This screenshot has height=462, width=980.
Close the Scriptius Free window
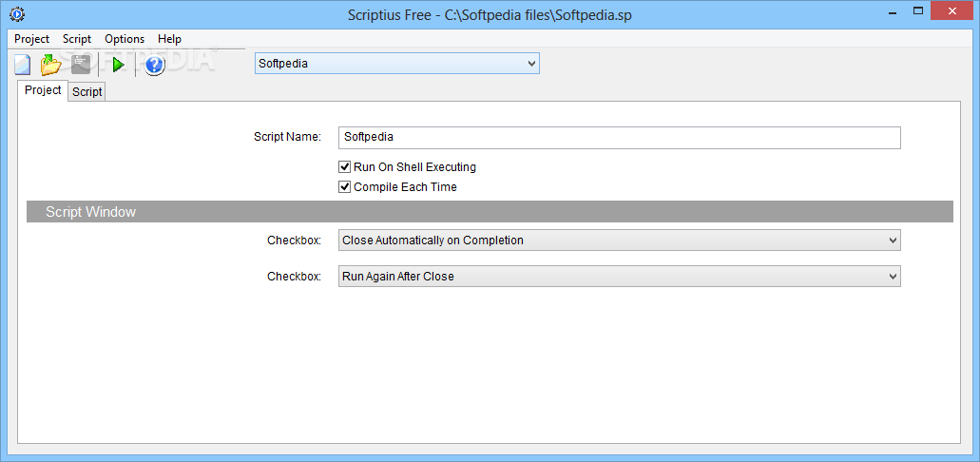tap(952, 10)
